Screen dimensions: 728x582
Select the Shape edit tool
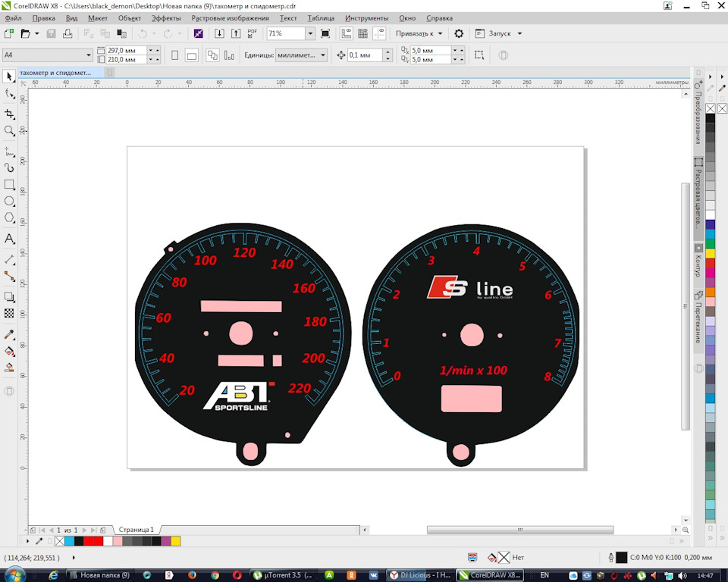[x=9, y=94]
